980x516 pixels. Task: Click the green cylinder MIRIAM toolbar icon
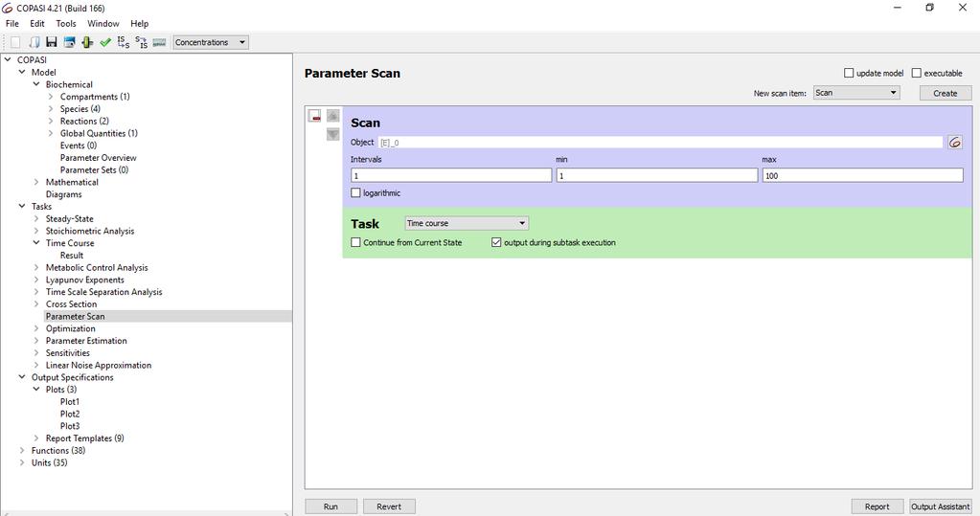pyautogui.click(x=87, y=42)
